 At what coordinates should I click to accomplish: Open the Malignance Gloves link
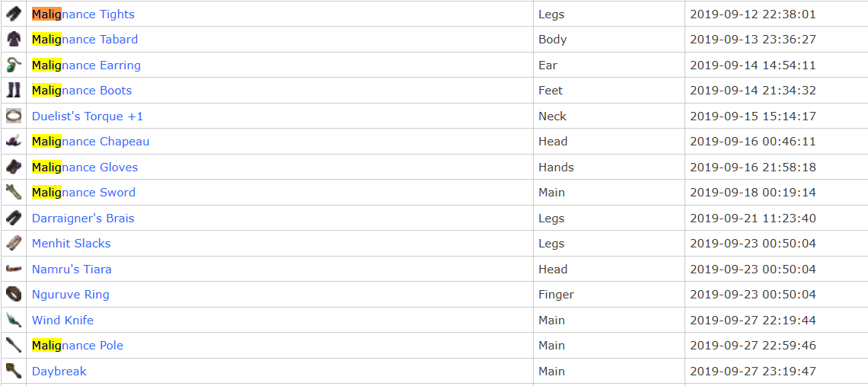[85, 167]
